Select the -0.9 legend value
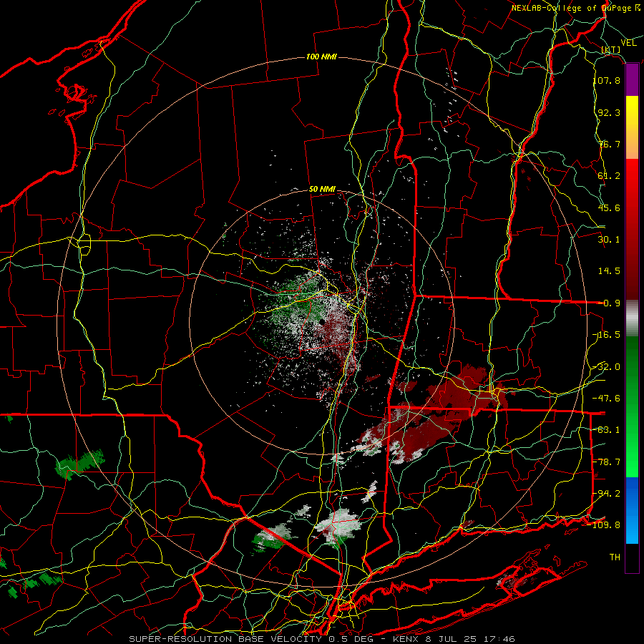 [x=609, y=303]
